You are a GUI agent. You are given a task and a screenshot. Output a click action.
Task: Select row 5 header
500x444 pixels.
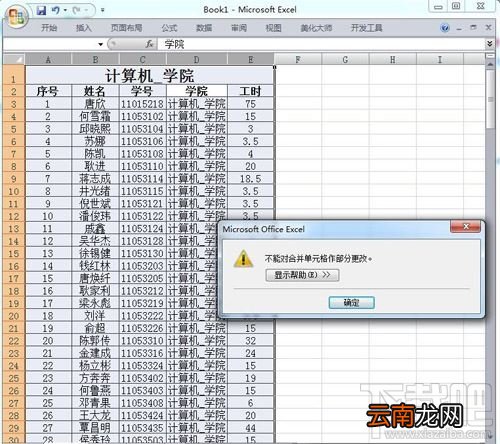pyautogui.click(x=14, y=129)
